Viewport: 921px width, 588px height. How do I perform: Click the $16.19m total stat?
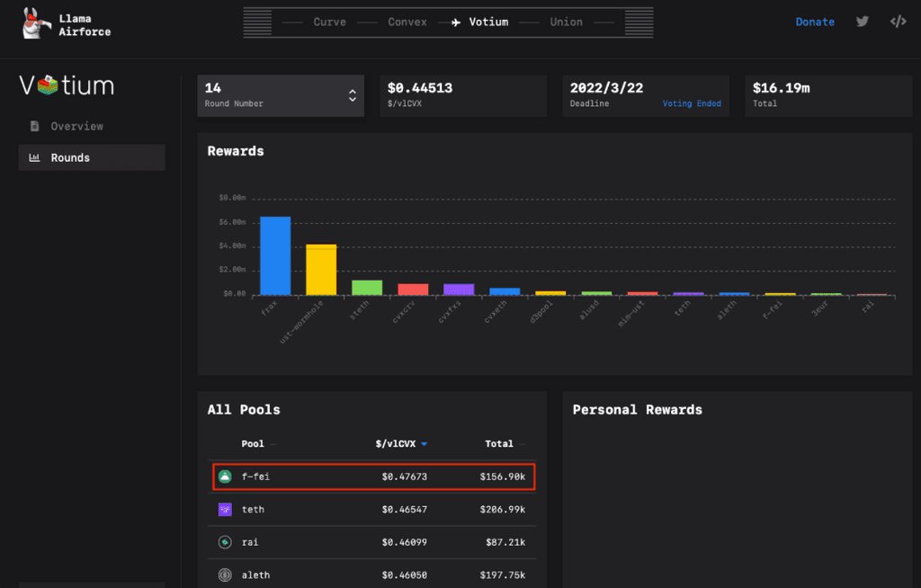(x=782, y=88)
